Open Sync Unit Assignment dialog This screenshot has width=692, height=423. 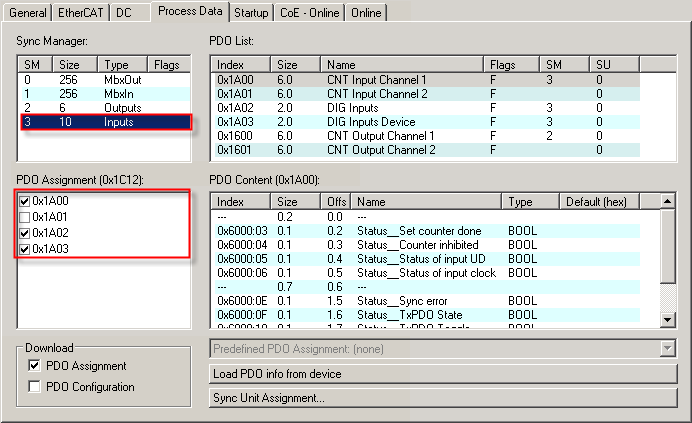(443, 398)
